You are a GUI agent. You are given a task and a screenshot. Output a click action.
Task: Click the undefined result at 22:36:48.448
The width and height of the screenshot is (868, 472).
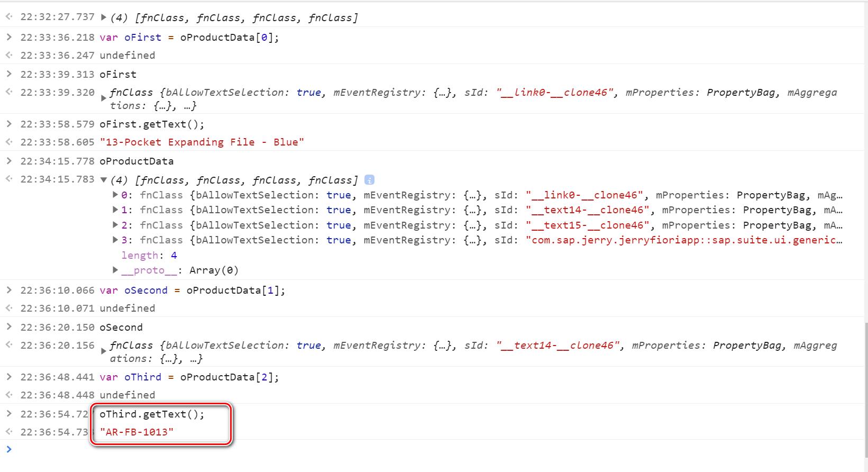tap(127, 395)
